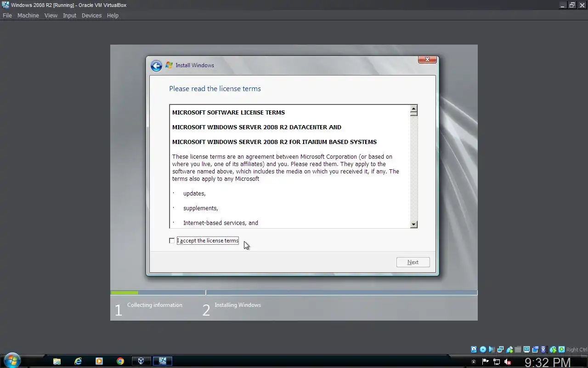The width and height of the screenshot is (588, 368).
Task: Click VirtualBox keyboard capture arrow indicator
Action: tap(561, 350)
